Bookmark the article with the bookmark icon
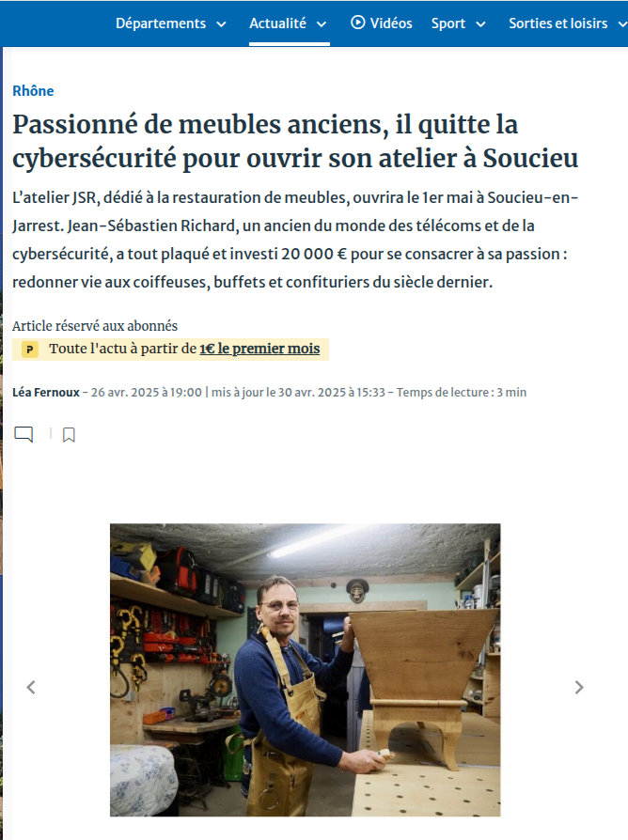 [x=69, y=434]
